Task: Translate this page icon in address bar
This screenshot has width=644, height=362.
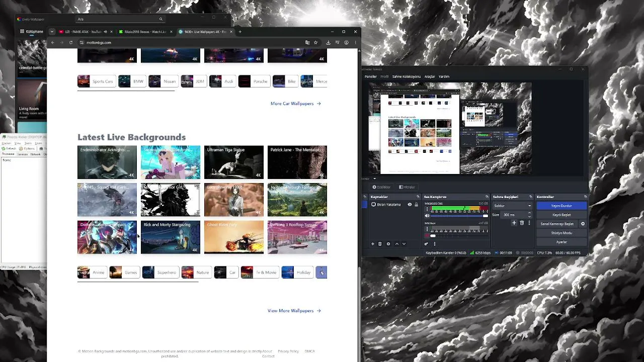Action: click(x=307, y=43)
